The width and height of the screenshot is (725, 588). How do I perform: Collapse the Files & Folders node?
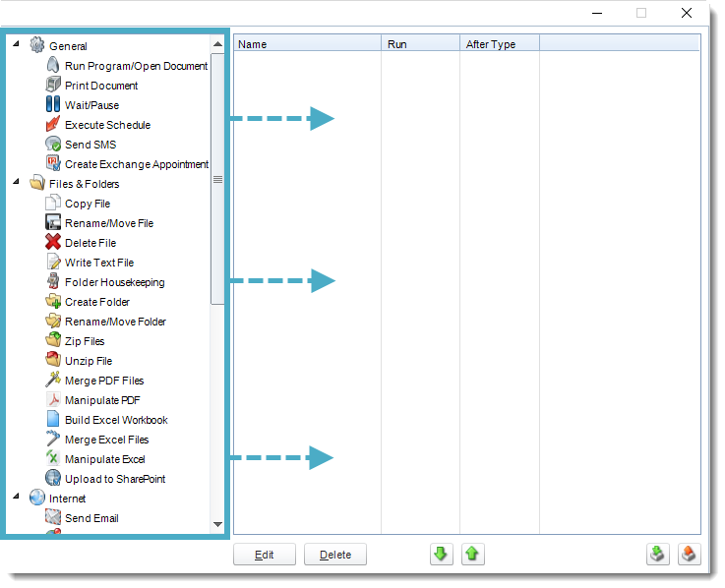(16, 182)
